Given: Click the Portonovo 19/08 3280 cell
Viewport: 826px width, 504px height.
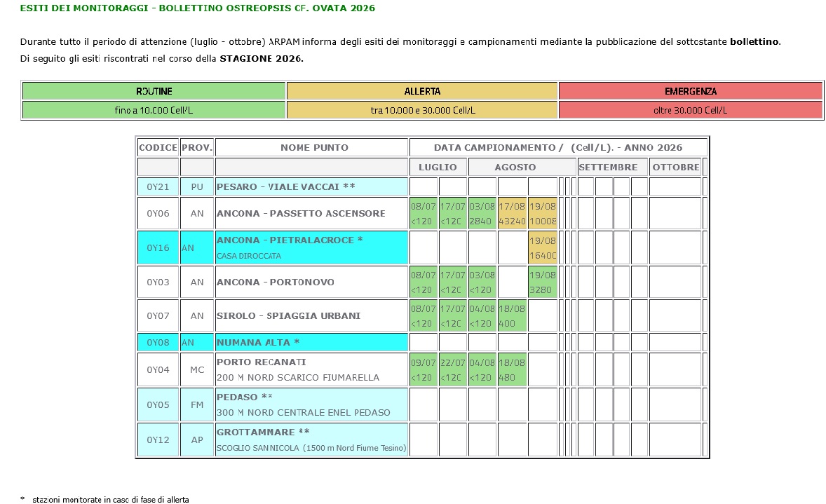Looking at the screenshot, I should coord(543,282).
